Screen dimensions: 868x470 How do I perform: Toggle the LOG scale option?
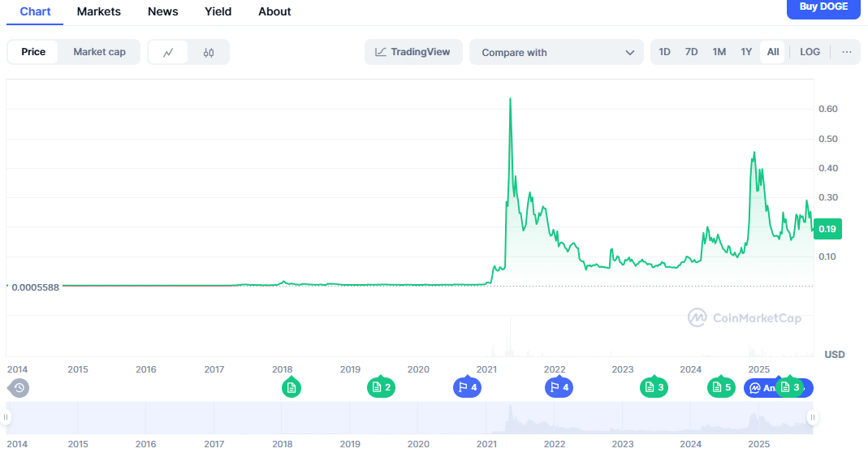coord(810,52)
